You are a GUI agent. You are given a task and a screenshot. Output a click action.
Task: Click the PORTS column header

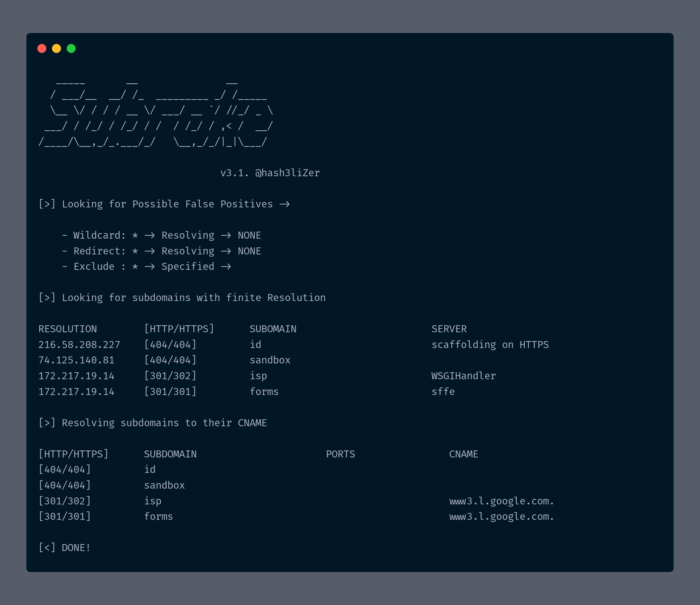pos(340,454)
